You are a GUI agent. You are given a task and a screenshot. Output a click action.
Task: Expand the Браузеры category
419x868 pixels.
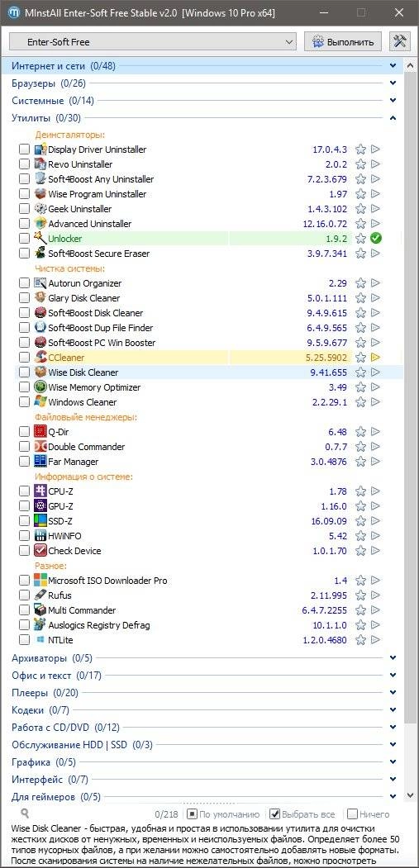click(393, 83)
